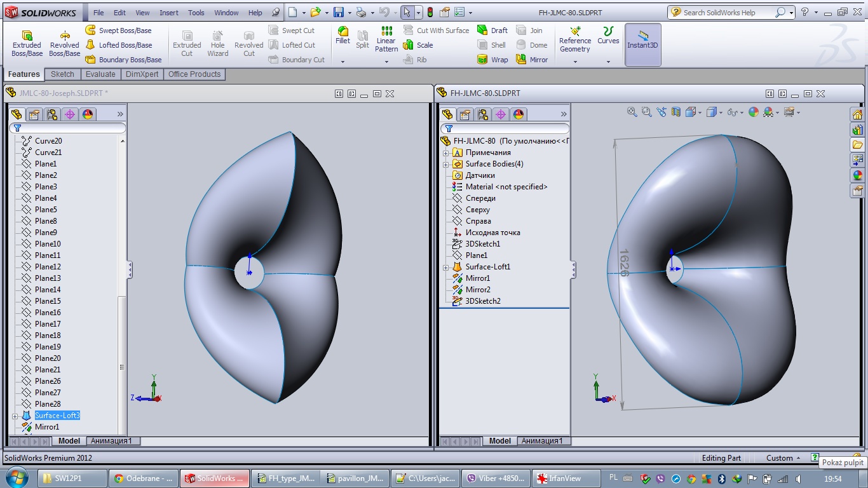
Task: Select Mirror2 in the right feature tree
Action: click(x=478, y=290)
